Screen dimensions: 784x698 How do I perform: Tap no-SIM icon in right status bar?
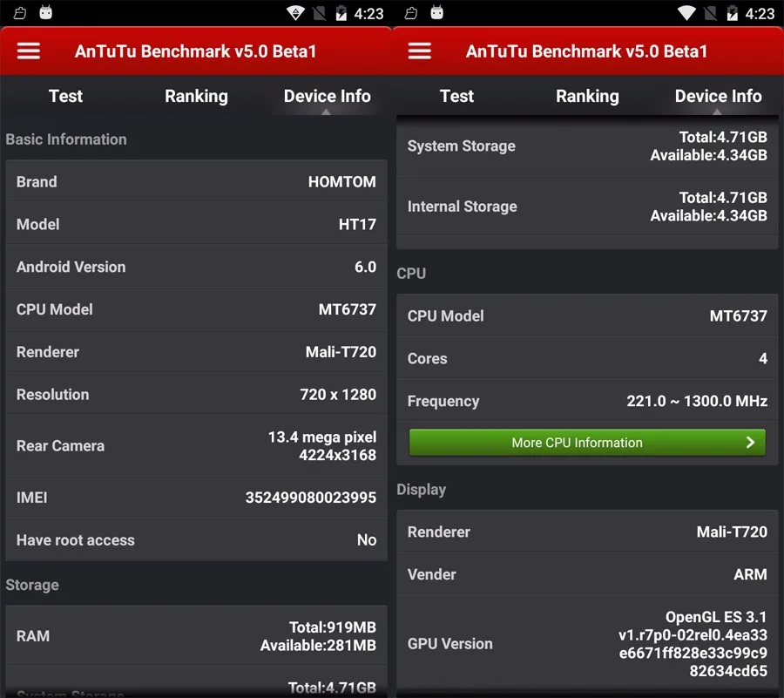pos(710,13)
